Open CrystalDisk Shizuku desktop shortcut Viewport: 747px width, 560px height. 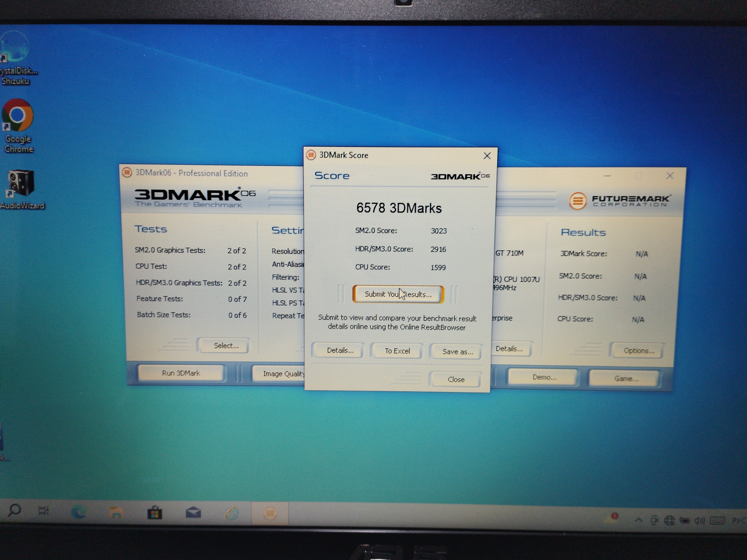coord(16,58)
